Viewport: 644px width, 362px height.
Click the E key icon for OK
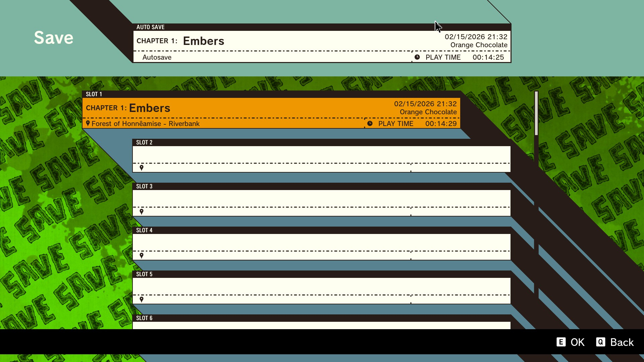tap(561, 342)
